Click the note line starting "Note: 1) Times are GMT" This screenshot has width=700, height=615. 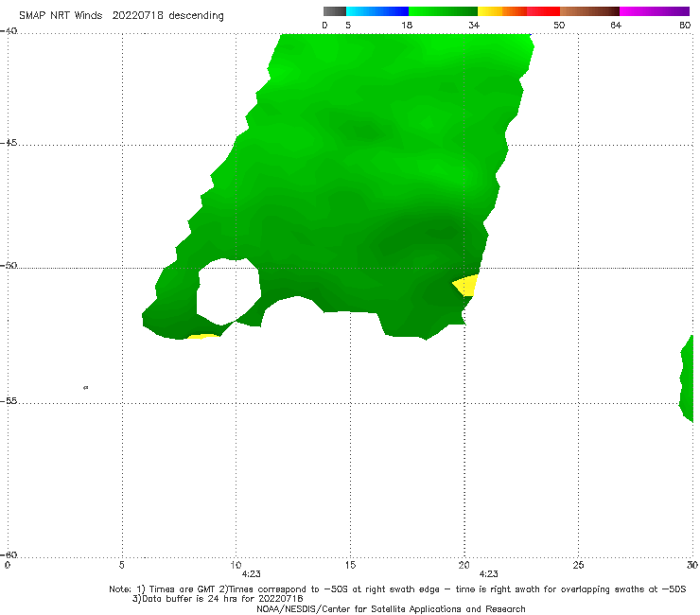[x=397, y=589]
